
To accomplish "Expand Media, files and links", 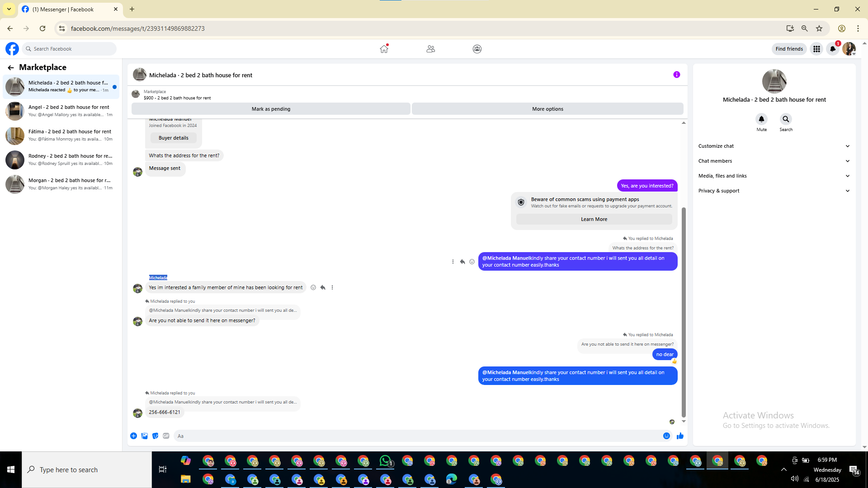I will [x=774, y=176].
